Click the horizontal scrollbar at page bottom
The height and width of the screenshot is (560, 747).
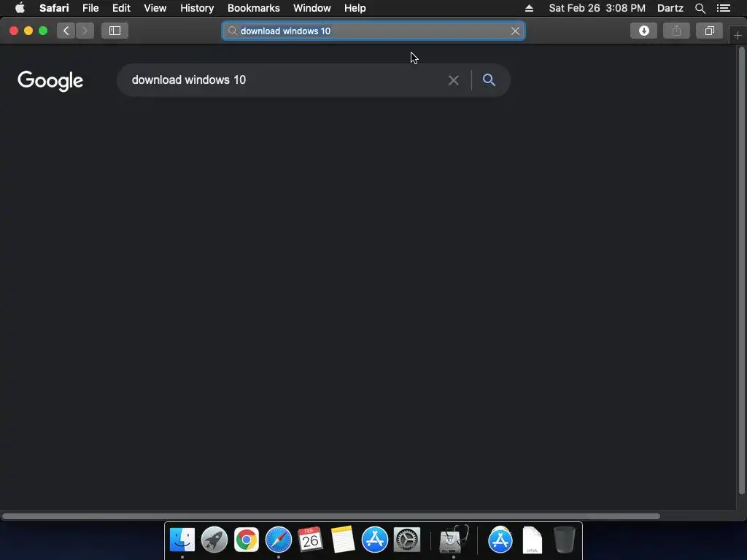[330, 516]
